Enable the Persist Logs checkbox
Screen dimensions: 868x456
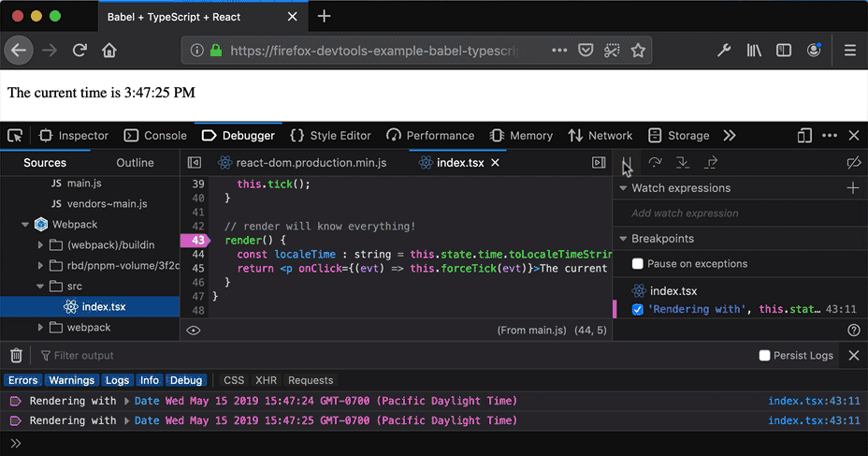pos(764,355)
